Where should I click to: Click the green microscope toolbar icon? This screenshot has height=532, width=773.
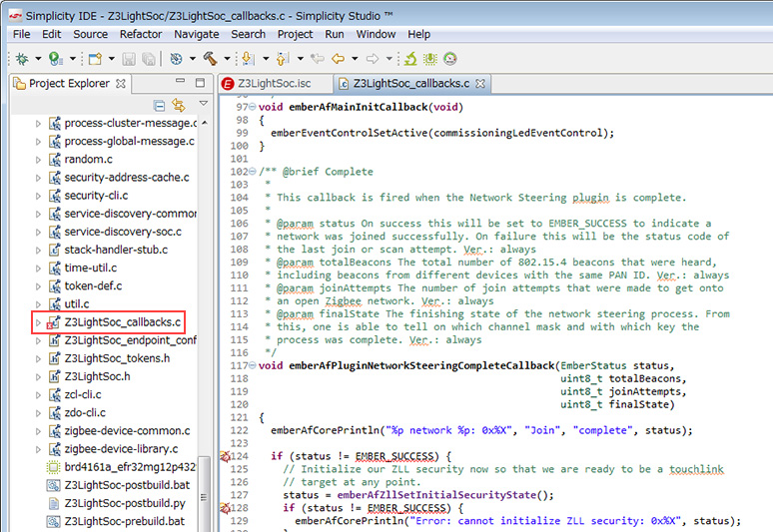click(410, 59)
